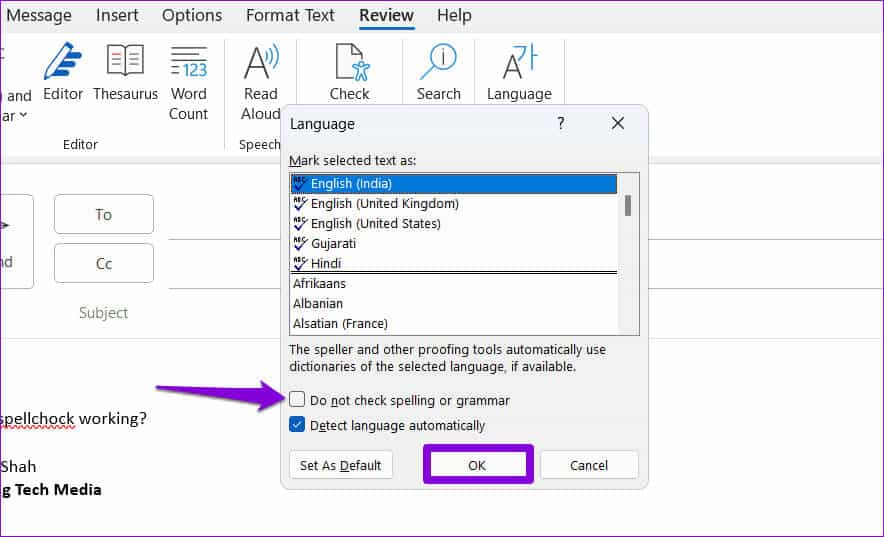
Task: Click the To address field line
Action: [226, 216]
